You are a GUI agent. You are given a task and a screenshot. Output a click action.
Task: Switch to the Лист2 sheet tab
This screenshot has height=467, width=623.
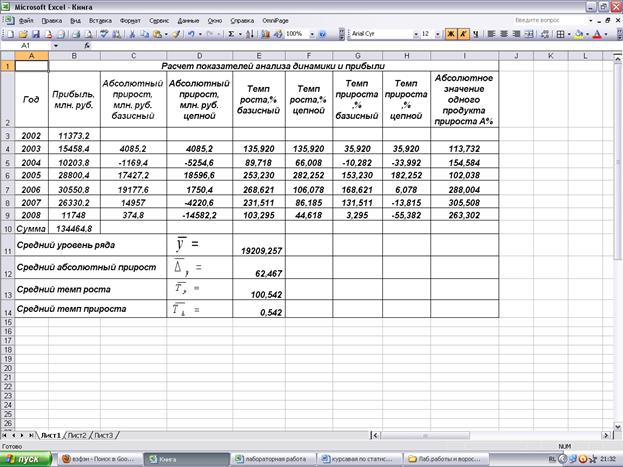pos(78,436)
